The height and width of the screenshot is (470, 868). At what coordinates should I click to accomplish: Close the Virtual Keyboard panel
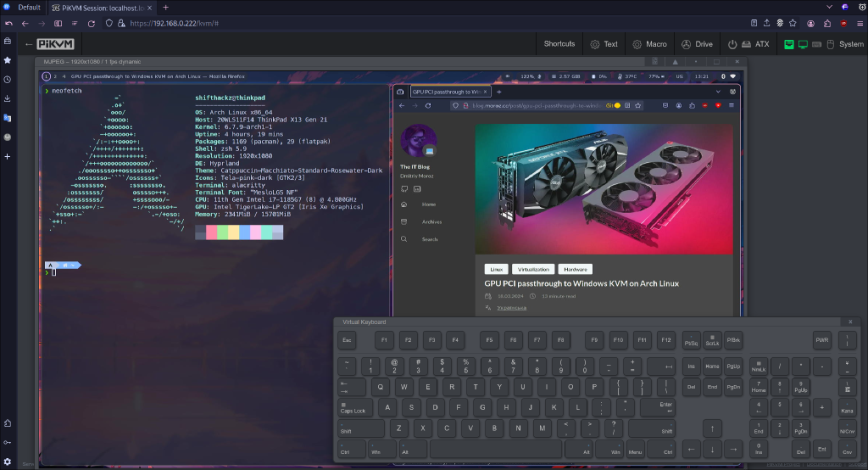(851, 322)
